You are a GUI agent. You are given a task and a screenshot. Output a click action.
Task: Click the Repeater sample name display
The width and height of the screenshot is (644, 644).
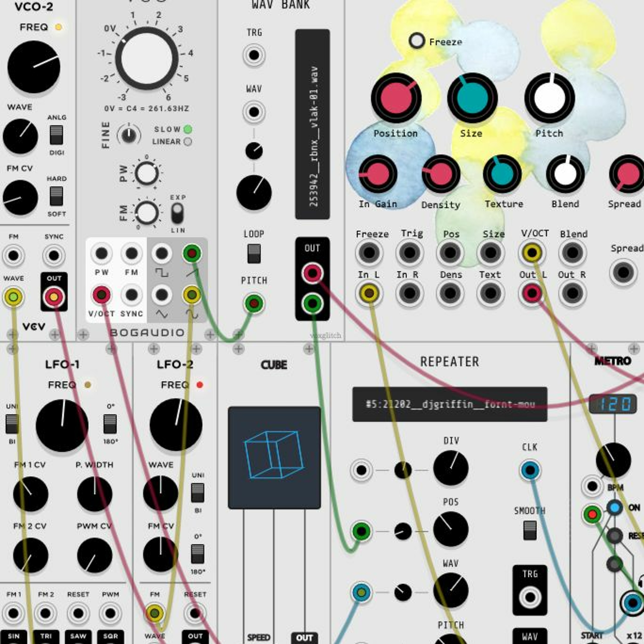click(450, 404)
